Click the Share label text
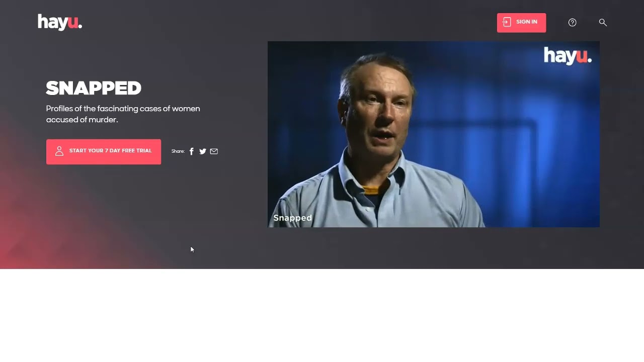644x362 pixels. (178, 151)
